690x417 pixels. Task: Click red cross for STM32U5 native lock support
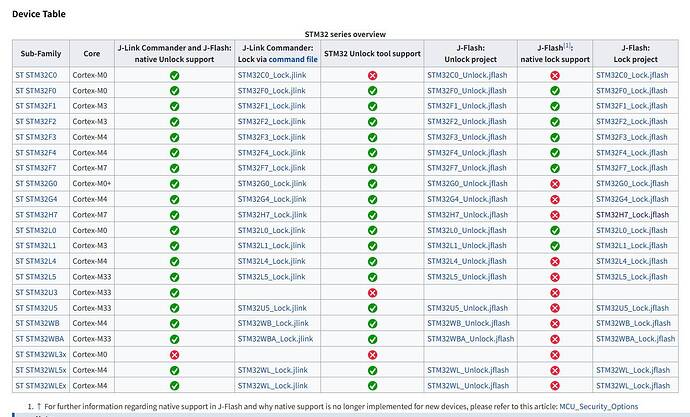pos(555,308)
